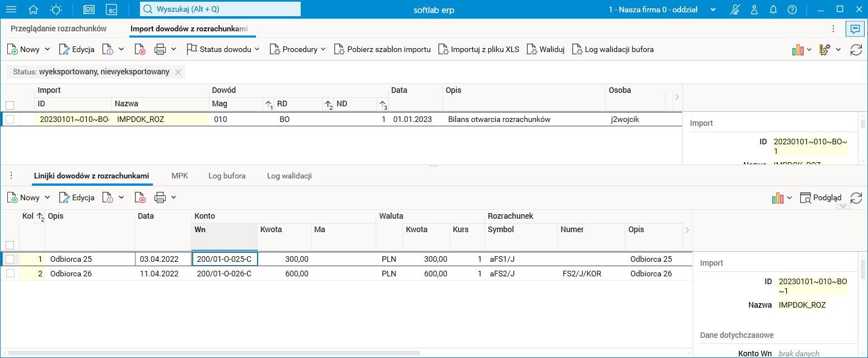Click Pobierz szablon importu

tap(382, 49)
